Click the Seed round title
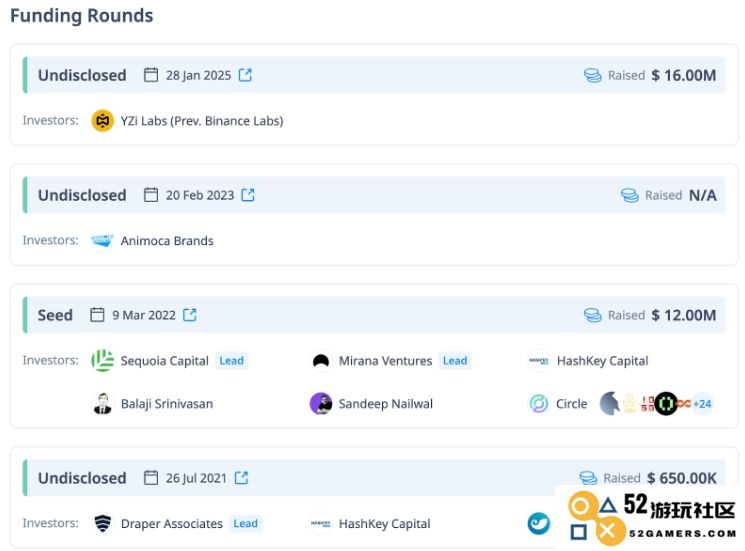Viewport: 745px width, 551px height. (x=55, y=315)
